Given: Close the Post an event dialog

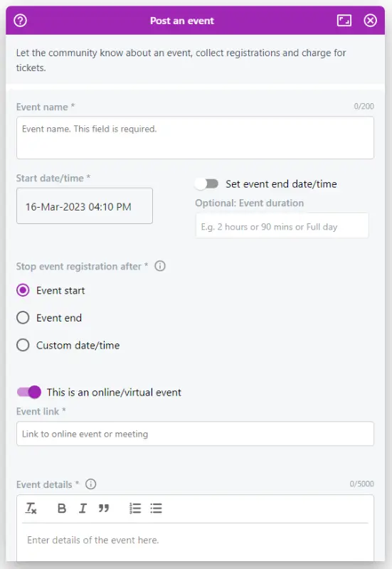Looking at the screenshot, I should point(370,21).
